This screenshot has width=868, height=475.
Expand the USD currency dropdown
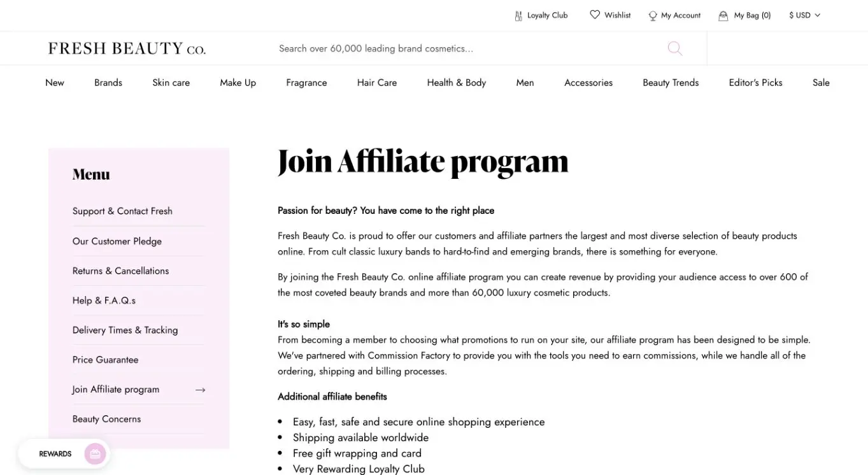804,15
